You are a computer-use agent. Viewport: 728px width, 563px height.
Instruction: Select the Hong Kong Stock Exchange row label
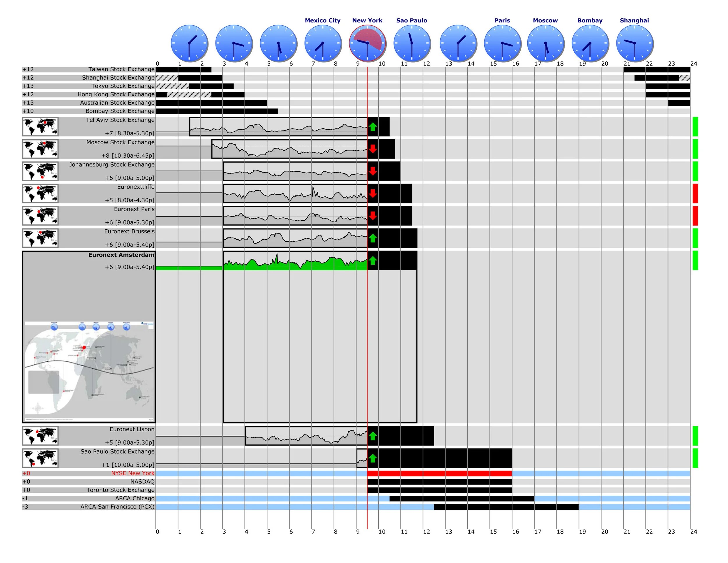pyautogui.click(x=116, y=94)
